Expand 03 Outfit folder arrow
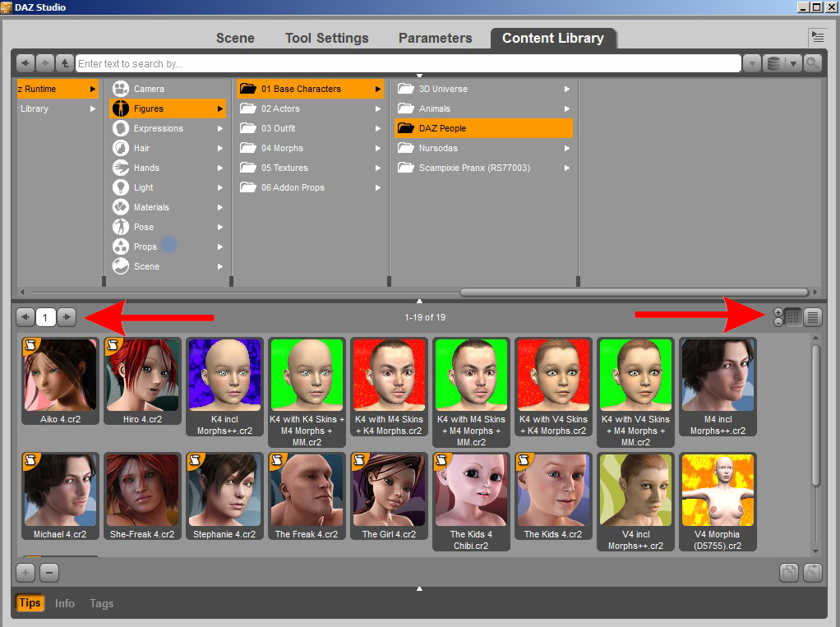This screenshot has height=627, width=840. point(378,128)
